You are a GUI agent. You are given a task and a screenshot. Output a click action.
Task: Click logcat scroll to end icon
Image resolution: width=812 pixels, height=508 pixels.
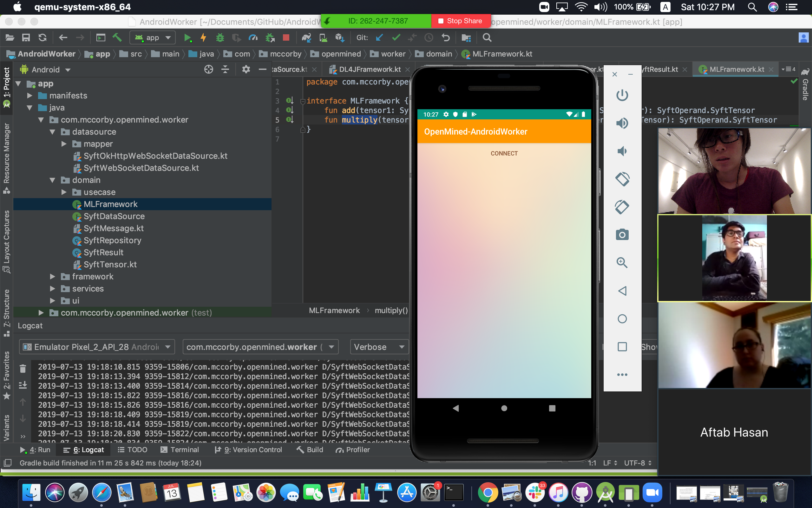[x=23, y=385]
